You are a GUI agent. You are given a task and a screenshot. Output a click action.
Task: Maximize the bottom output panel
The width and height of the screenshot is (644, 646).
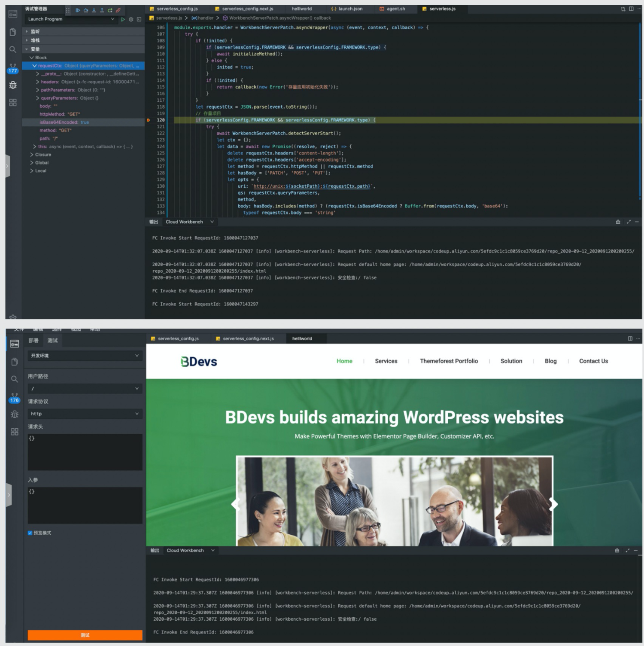click(627, 550)
